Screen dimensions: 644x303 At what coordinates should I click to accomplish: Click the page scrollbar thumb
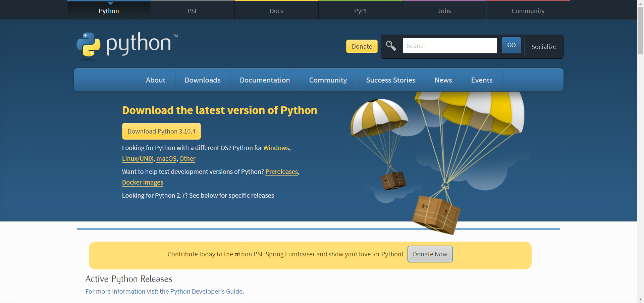pos(640,30)
